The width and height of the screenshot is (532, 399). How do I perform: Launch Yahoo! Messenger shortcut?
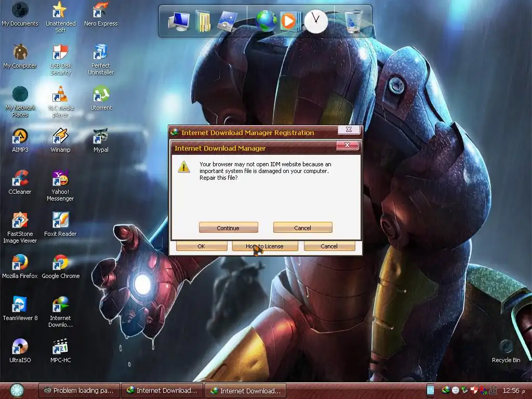(x=60, y=185)
